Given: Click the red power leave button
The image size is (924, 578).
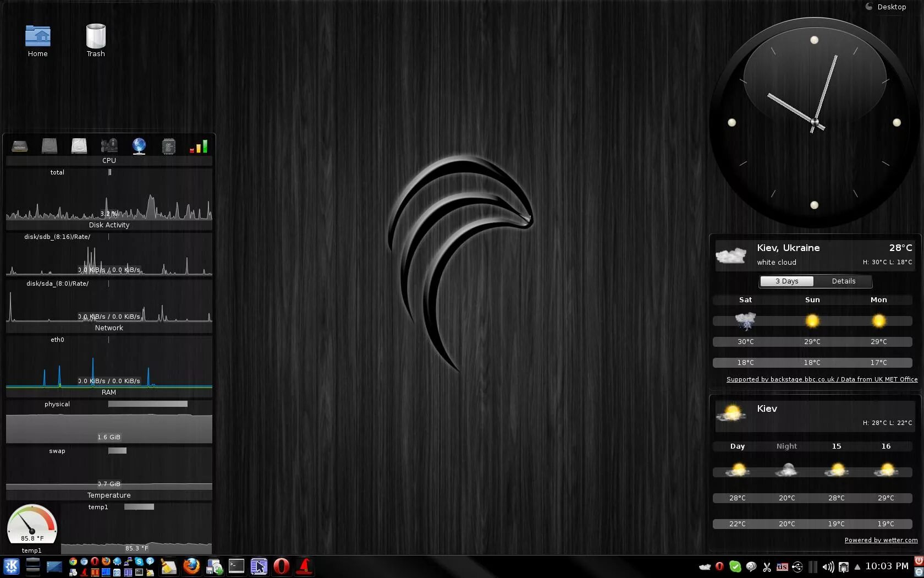Looking at the screenshot, I should point(919,561).
